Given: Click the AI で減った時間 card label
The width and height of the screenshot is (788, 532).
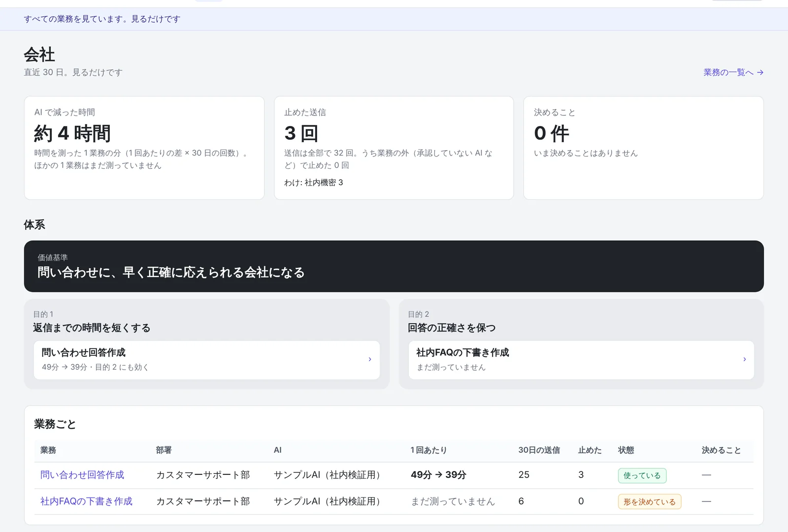Looking at the screenshot, I should tap(65, 112).
